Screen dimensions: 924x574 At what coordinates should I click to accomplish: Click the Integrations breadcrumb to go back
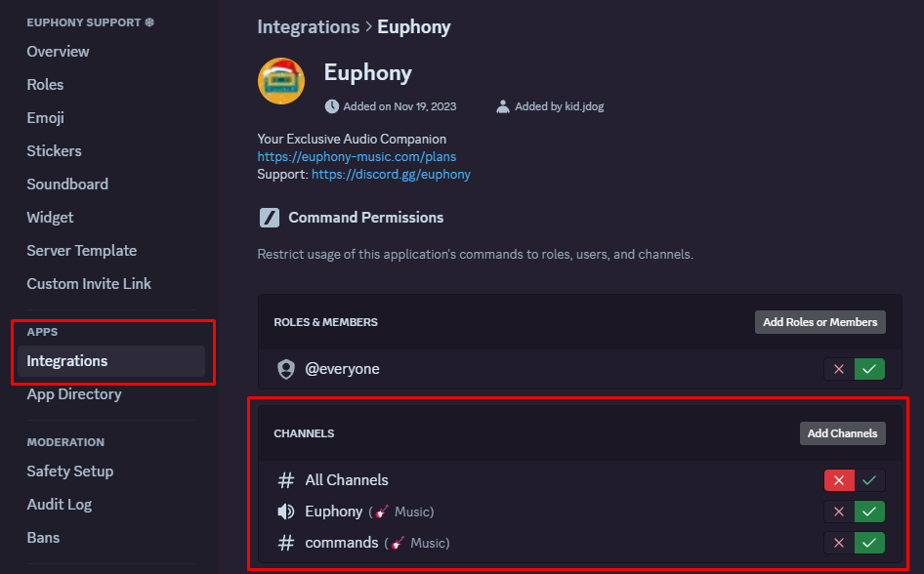point(308,26)
